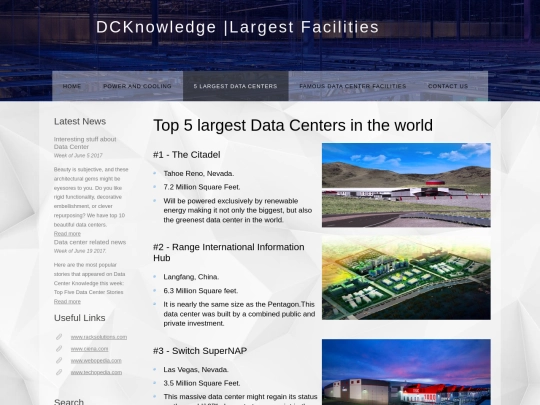This screenshot has height=405, width=540.
Task: Open the Home navigation item
Action: click(72, 86)
